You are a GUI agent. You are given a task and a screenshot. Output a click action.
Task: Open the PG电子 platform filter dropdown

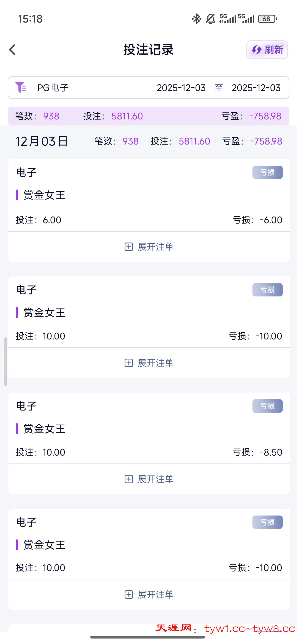click(x=53, y=88)
